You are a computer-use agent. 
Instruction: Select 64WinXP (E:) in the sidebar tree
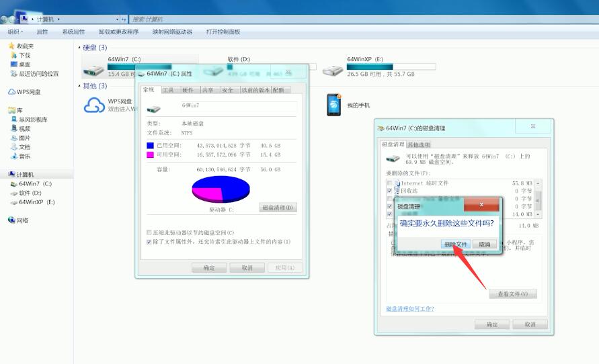[x=33, y=202]
